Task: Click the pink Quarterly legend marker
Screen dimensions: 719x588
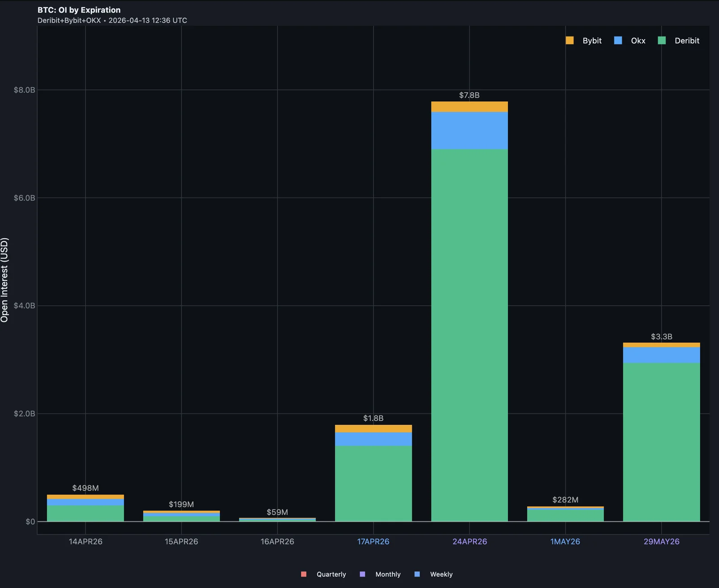Action: point(304,574)
